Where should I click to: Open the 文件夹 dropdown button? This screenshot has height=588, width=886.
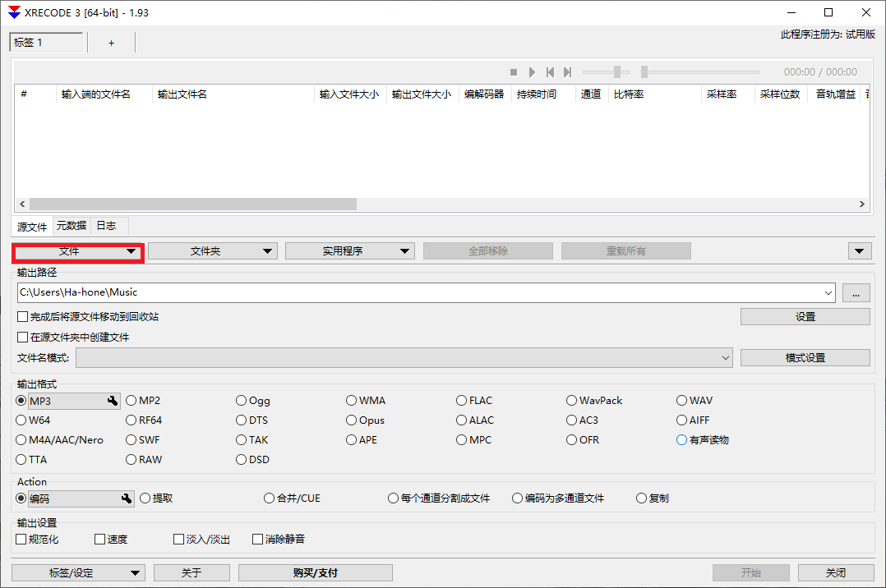(213, 251)
